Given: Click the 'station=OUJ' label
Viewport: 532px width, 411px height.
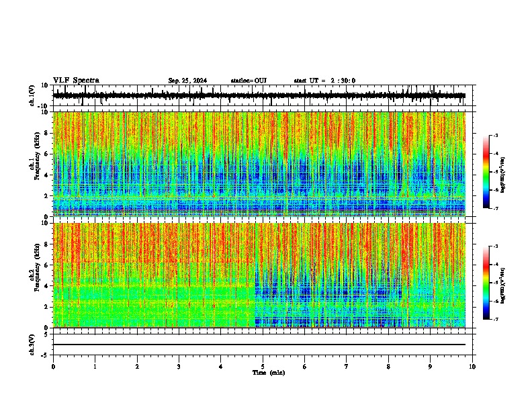Looking at the screenshot, I should tap(249, 81).
